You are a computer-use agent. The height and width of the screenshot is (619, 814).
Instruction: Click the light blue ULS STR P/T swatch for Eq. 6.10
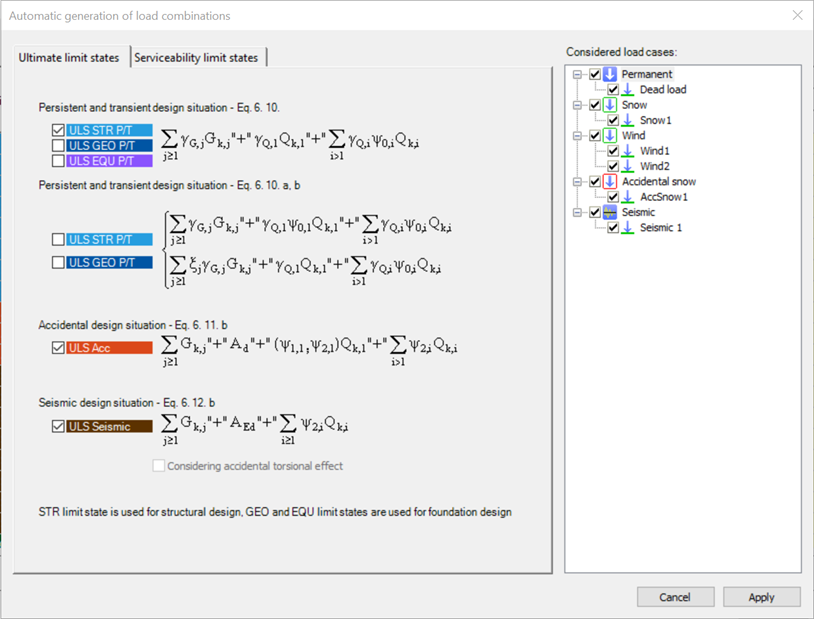point(110,130)
